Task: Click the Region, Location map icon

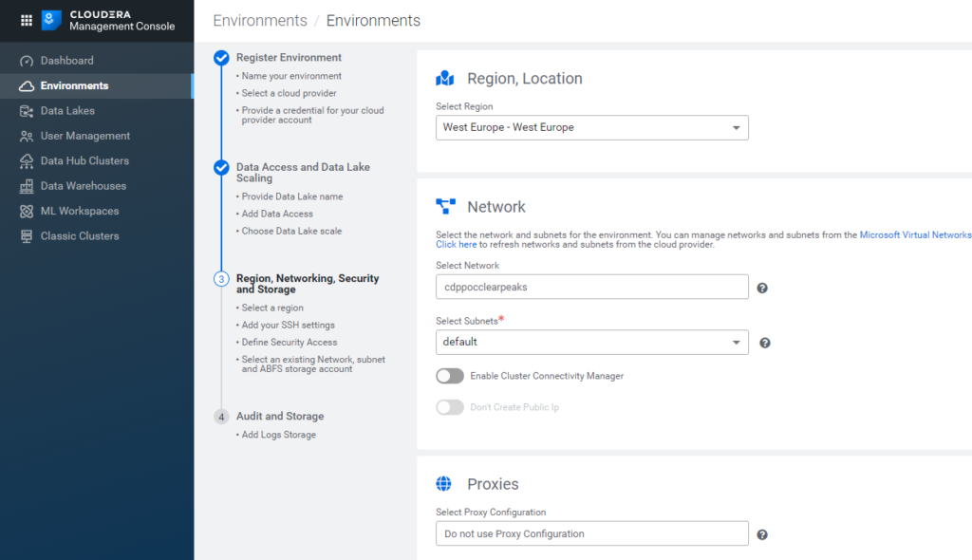Action: click(445, 78)
